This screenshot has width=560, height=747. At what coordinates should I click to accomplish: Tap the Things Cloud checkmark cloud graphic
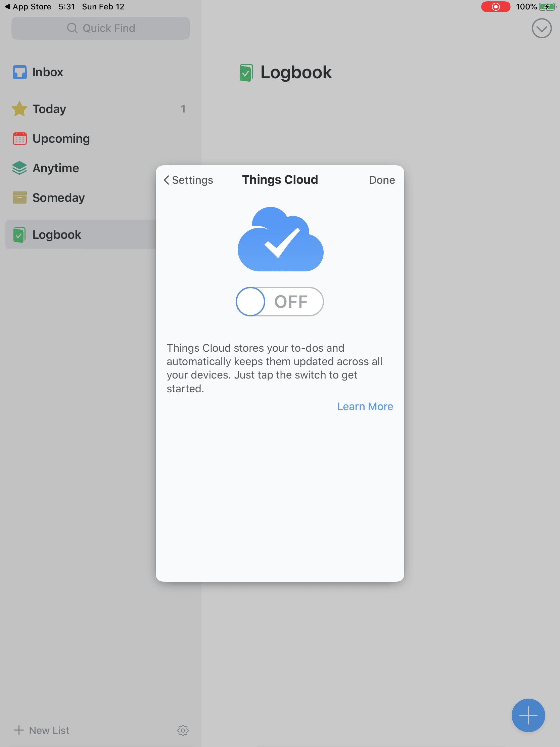[280, 240]
